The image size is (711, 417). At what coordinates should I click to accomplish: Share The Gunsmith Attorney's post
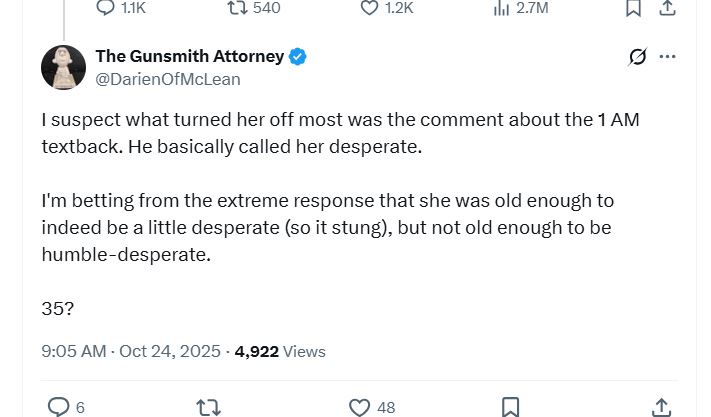661,407
